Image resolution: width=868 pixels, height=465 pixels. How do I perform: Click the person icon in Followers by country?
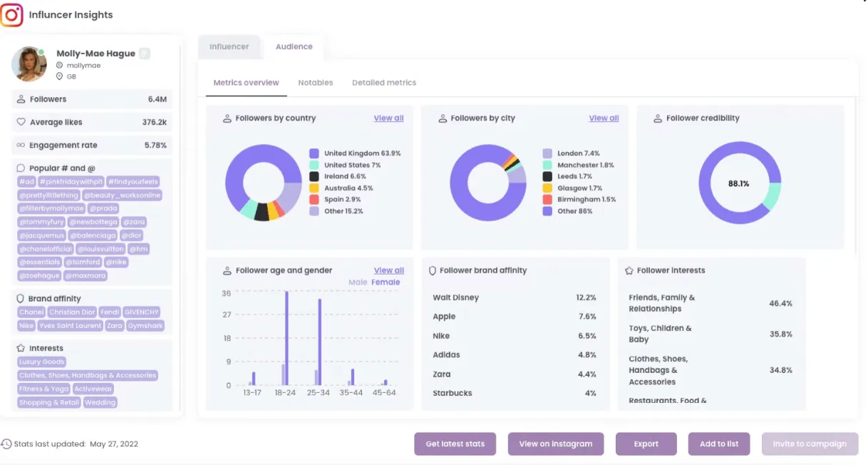[228, 118]
